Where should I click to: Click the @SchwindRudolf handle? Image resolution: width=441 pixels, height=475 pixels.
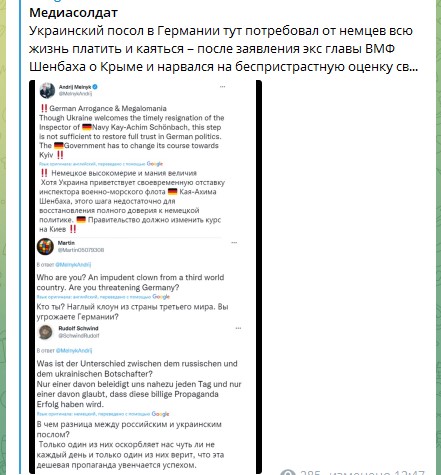pyautogui.click(x=79, y=336)
